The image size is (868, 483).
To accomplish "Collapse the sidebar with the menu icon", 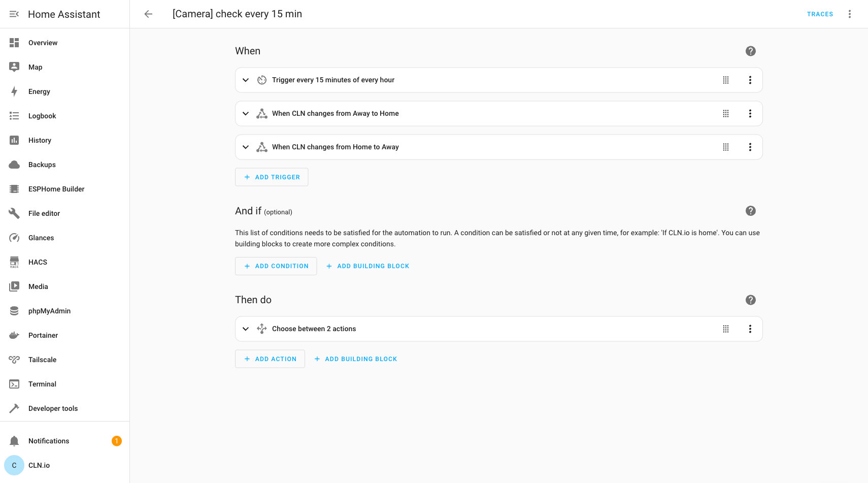I will point(14,14).
